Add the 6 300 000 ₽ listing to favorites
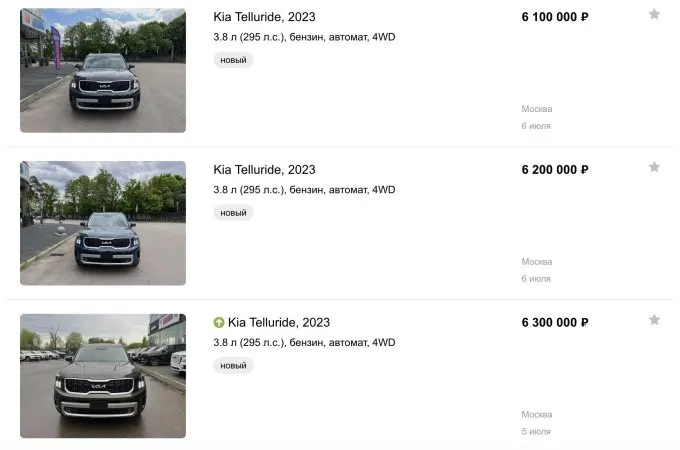This screenshot has height=450, width=680. 654,320
